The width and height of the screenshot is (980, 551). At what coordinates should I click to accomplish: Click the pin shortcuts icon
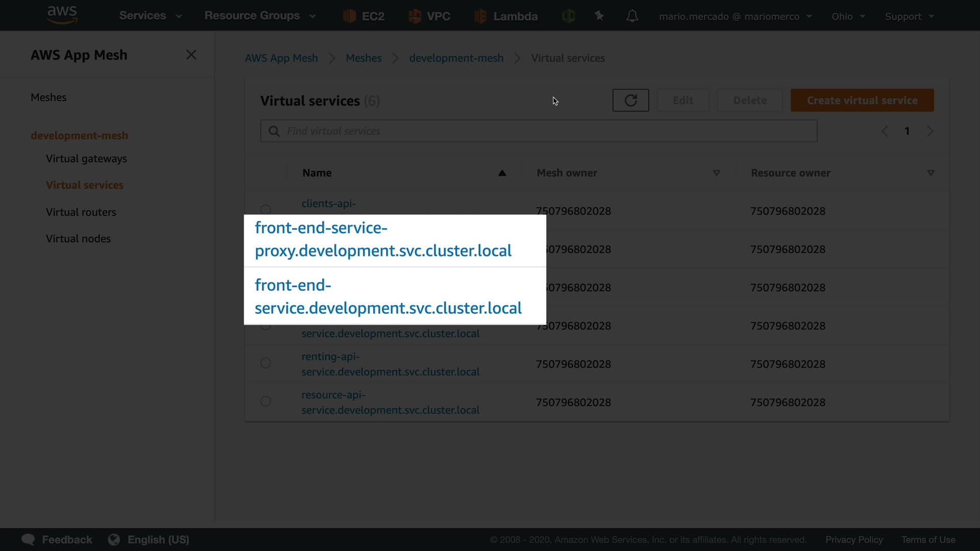point(599,16)
